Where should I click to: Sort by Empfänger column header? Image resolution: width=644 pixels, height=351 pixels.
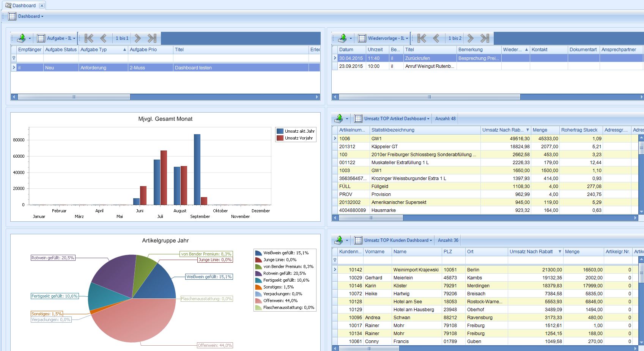click(30, 50)
